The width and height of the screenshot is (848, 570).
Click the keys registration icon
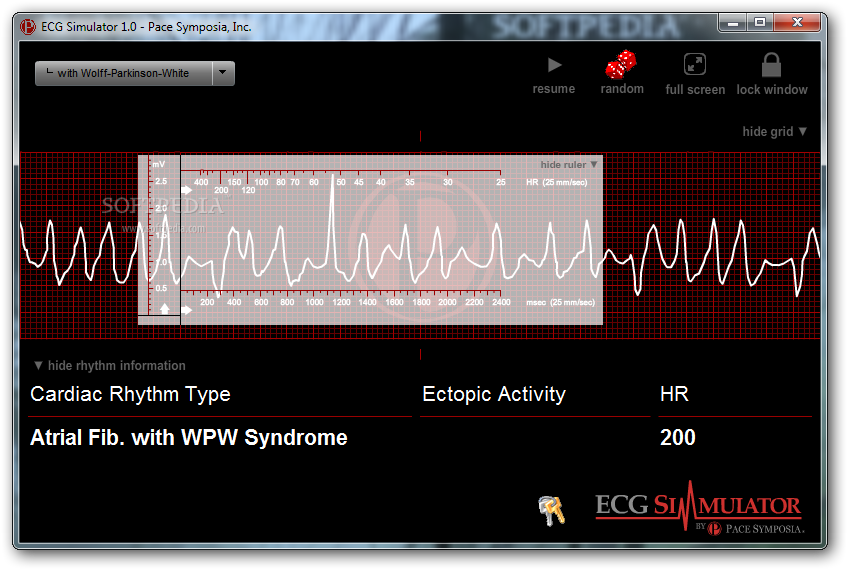tap(552, 511)
